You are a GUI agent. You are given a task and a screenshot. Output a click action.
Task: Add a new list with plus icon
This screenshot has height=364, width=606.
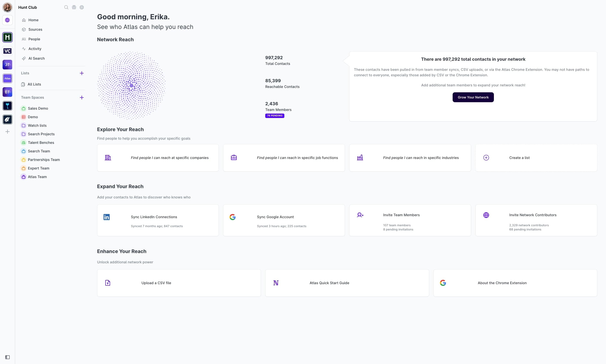point(82,73)
